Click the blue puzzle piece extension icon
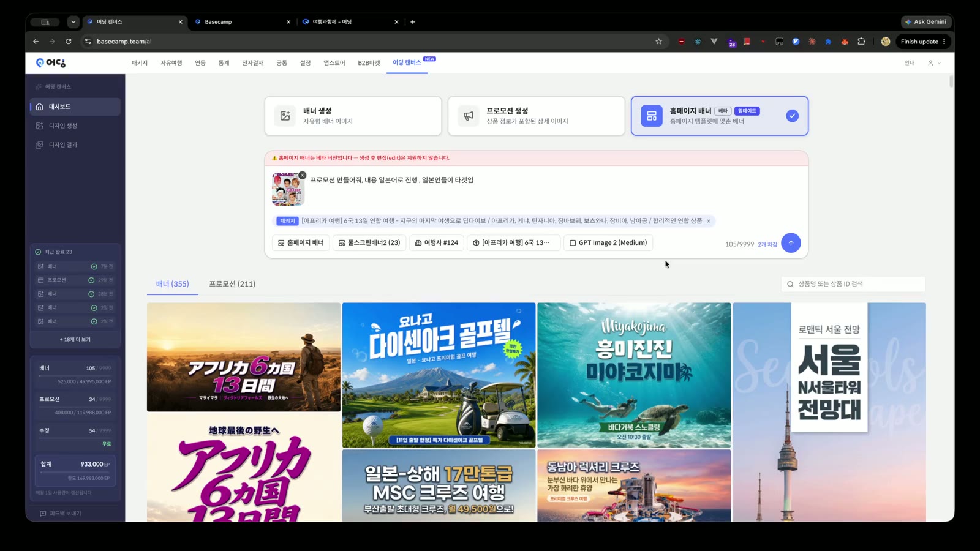 828,42
